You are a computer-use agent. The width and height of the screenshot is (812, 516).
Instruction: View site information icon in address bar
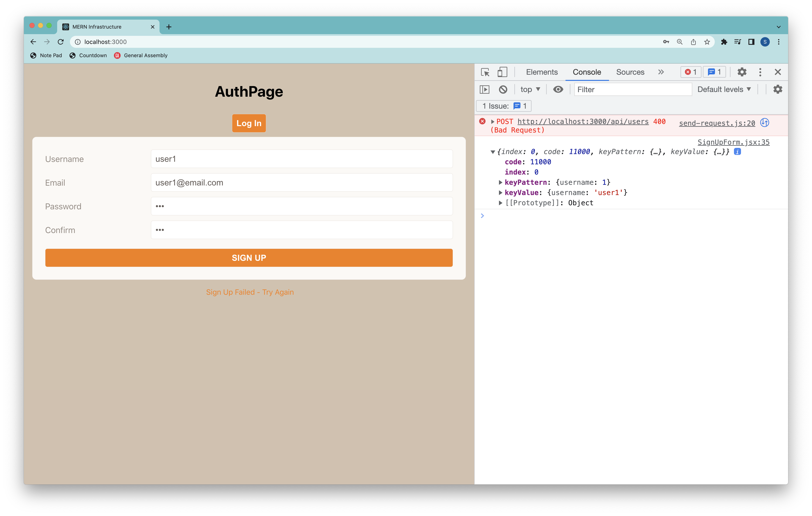point(78,42)
